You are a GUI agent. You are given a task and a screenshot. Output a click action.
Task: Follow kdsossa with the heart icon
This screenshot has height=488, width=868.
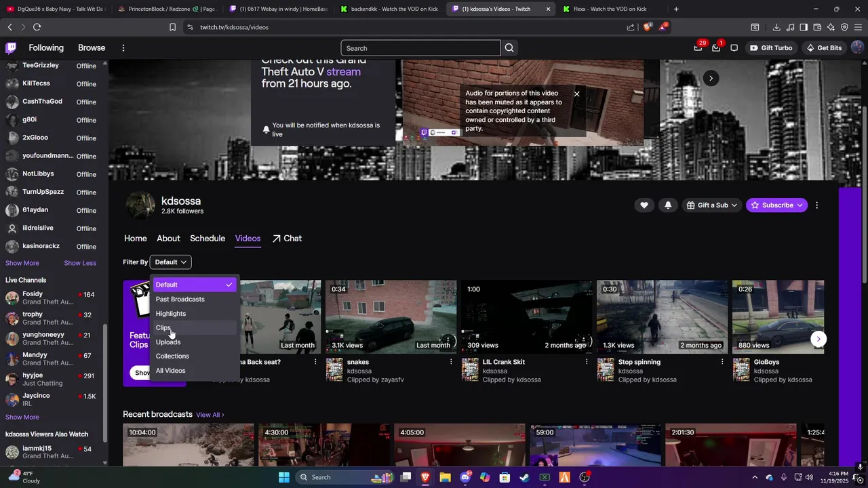click(x=644, y=205)
